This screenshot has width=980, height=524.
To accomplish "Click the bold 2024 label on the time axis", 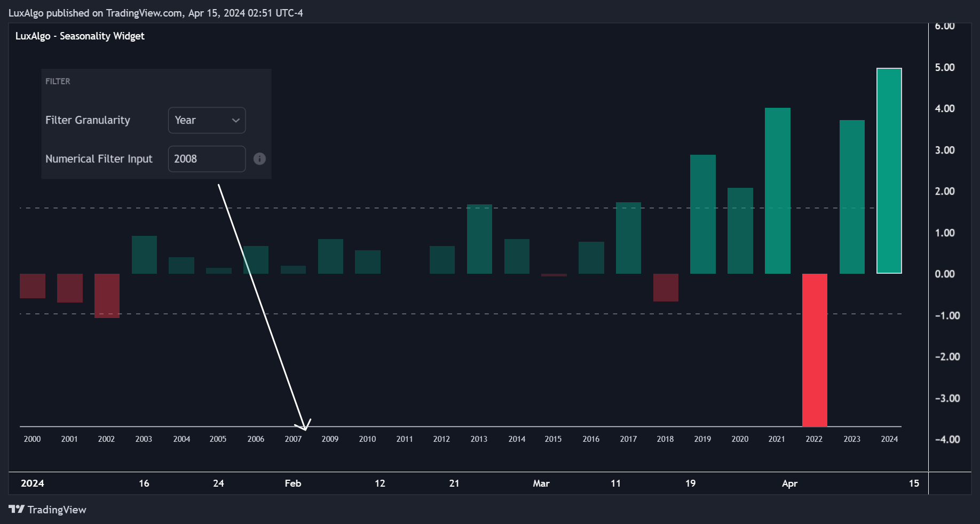I will (33, 483).
